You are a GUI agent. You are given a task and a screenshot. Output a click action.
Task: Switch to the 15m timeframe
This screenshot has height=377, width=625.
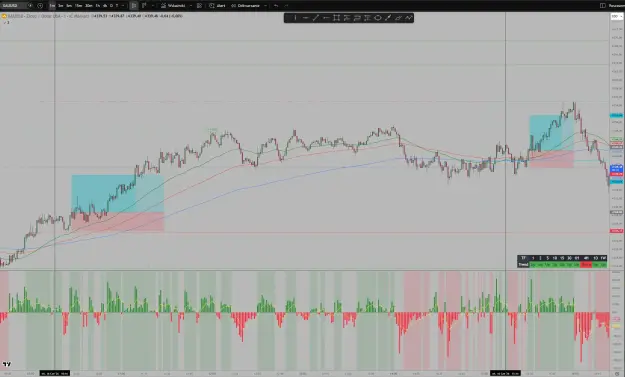(78, 6)
